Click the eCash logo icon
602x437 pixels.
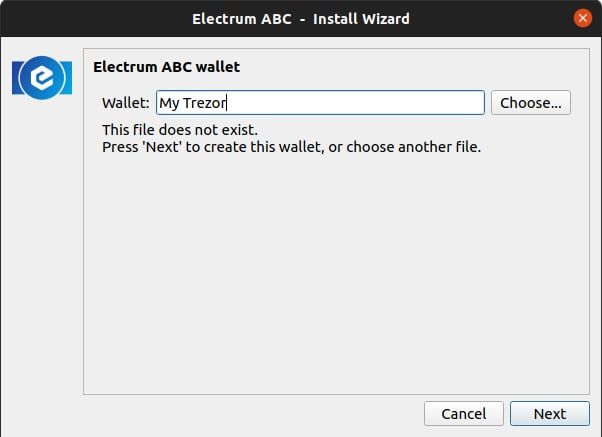click(x=41, y=77)
